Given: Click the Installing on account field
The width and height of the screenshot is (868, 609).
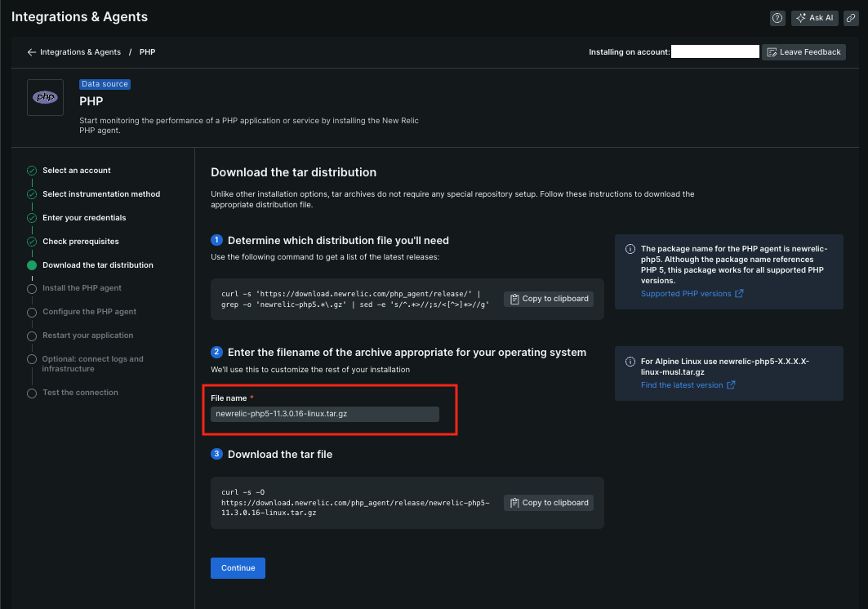Looking at the screenshot, I should point(714,51).
